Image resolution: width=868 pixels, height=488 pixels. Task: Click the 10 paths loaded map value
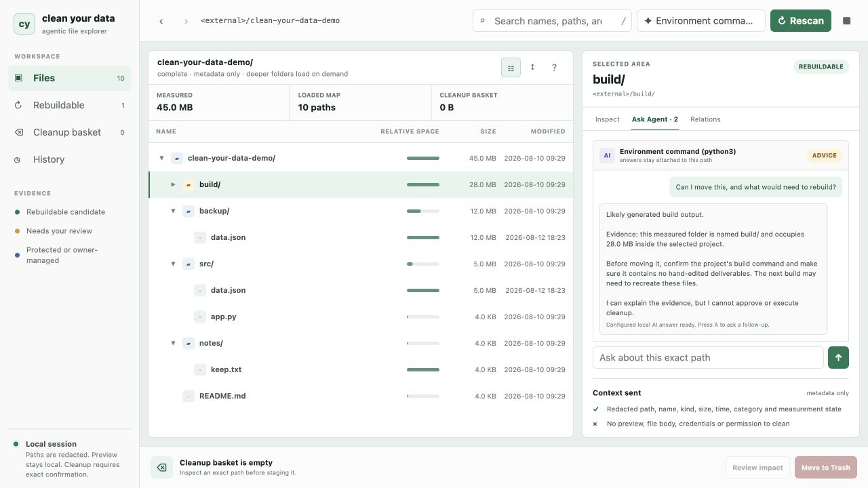pyautogui.click(x=317, y=107)
